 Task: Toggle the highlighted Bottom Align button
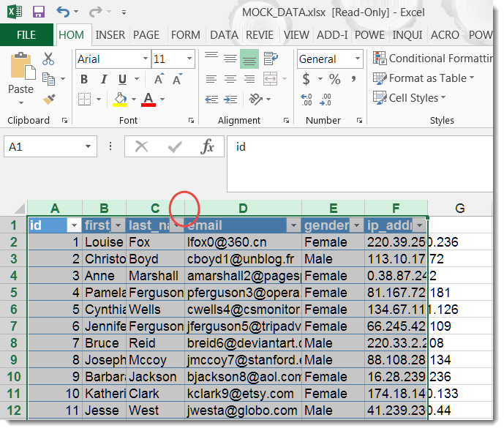pyautogui.click(x=249, y=59)
